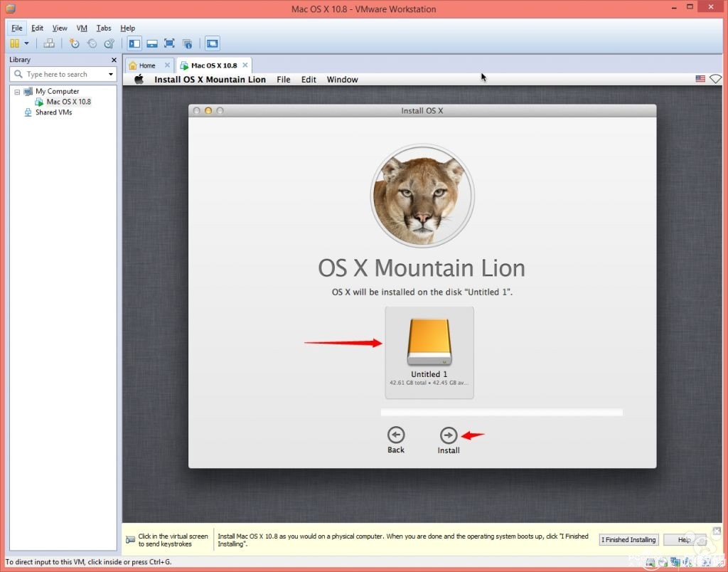
Task: Select the Untitled 1 disk
Action: point(429,352)
